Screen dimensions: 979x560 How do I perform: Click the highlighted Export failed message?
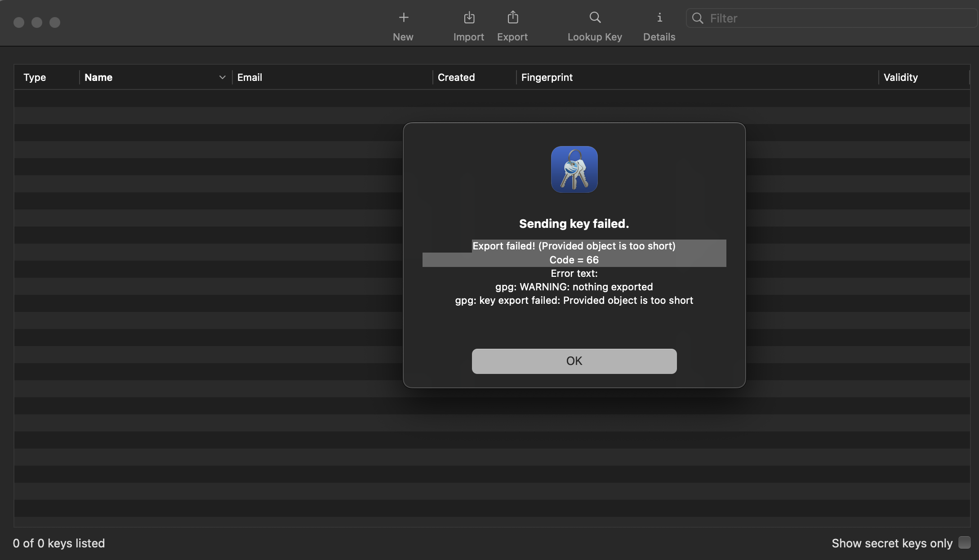(574, 246)
